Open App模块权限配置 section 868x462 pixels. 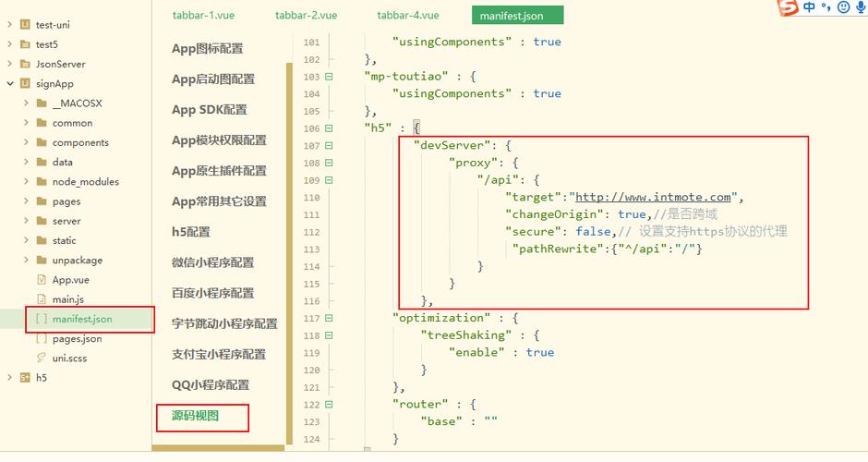(219, 140)
